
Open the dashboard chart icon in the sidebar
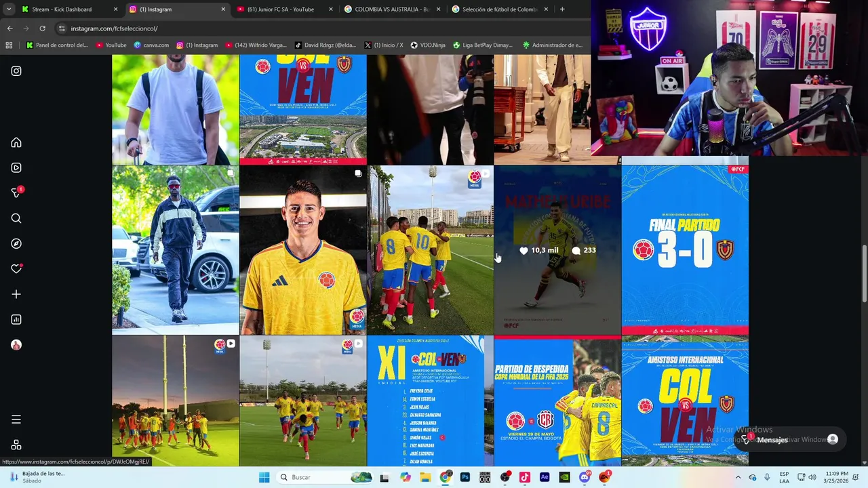[16, 320]
